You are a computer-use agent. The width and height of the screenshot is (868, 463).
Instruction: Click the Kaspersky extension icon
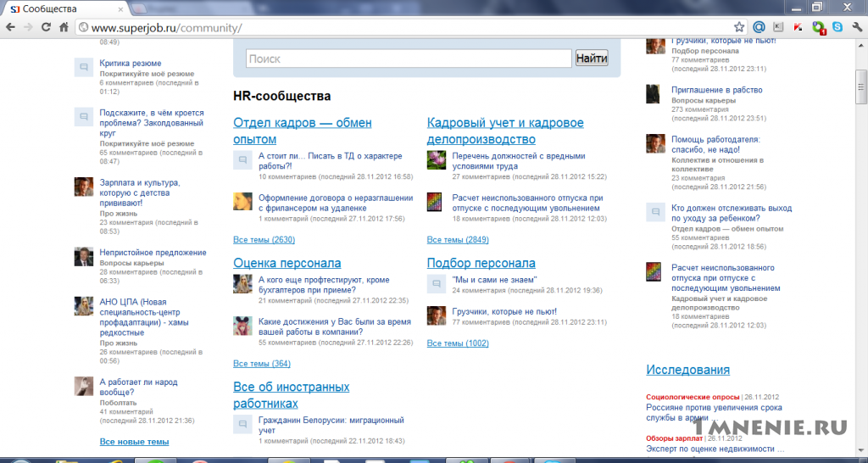(x=798, y=26)
